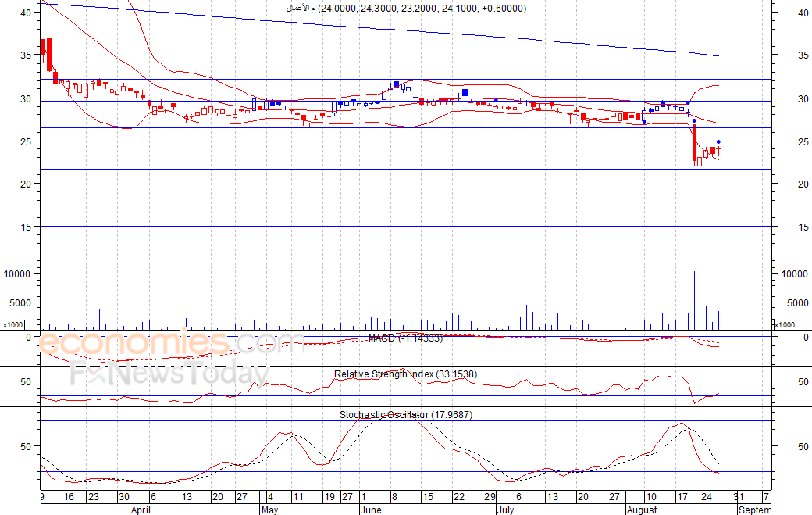Select the June month marker
This screenshot has width=812, height=515.
pos(371,510)
